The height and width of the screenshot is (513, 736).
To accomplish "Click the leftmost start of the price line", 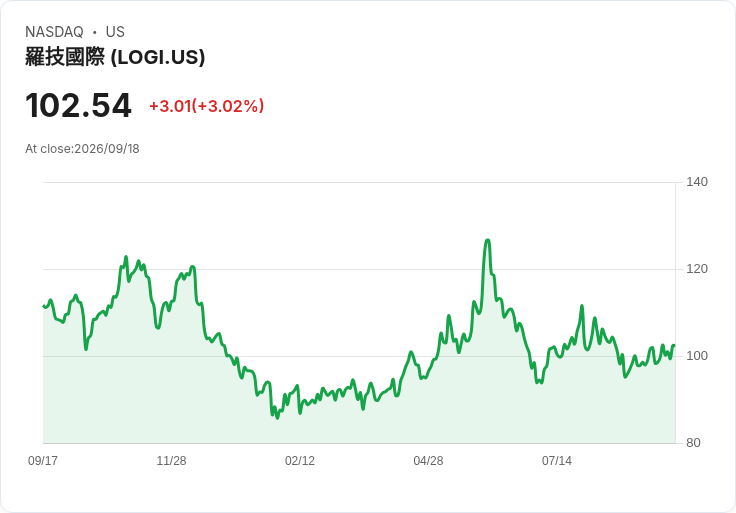I will [x=44, y=306].
